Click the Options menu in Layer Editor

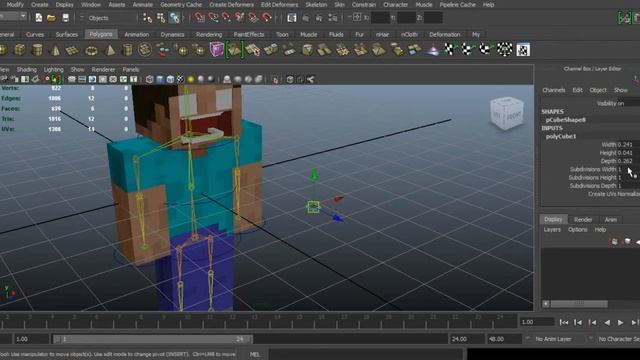point(578,230)
